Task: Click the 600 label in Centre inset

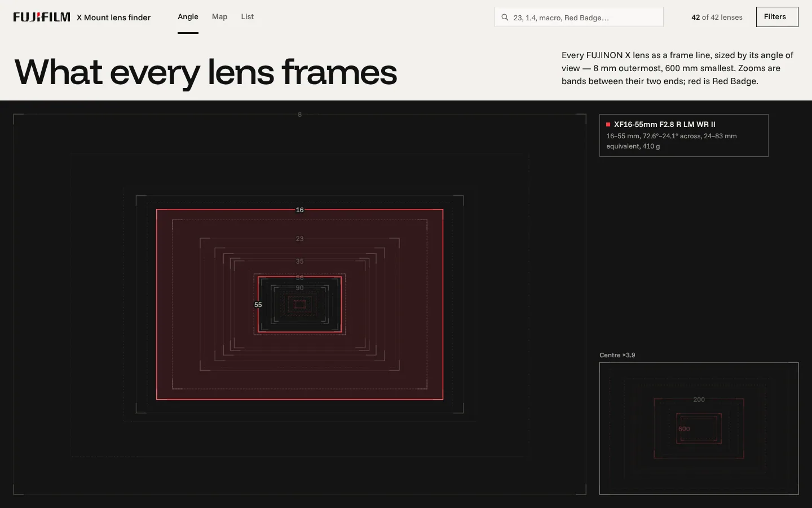Action: point(684,429)
